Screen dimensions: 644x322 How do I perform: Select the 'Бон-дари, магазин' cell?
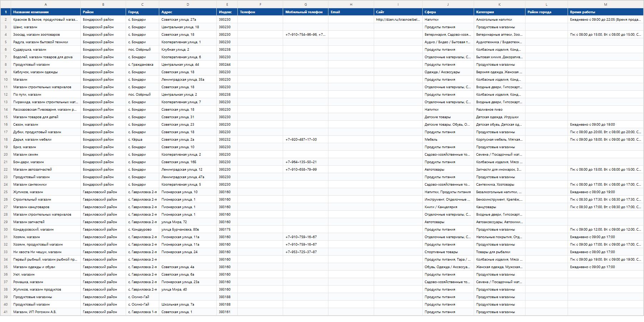(46, 162)
